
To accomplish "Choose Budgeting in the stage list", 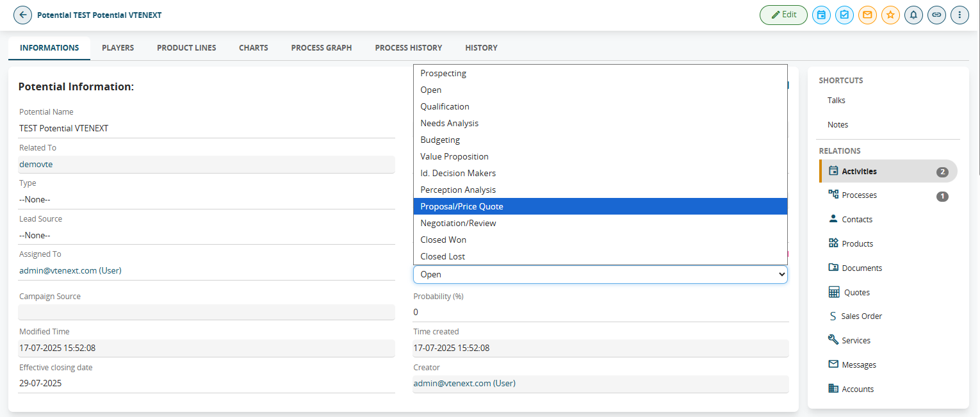I will [600, 140].
